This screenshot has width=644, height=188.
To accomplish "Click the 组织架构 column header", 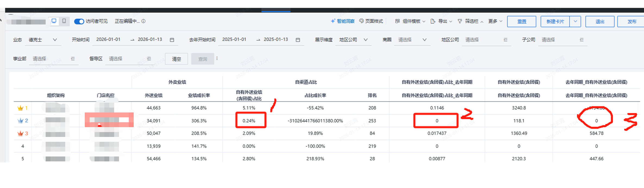I will point(56,95).
